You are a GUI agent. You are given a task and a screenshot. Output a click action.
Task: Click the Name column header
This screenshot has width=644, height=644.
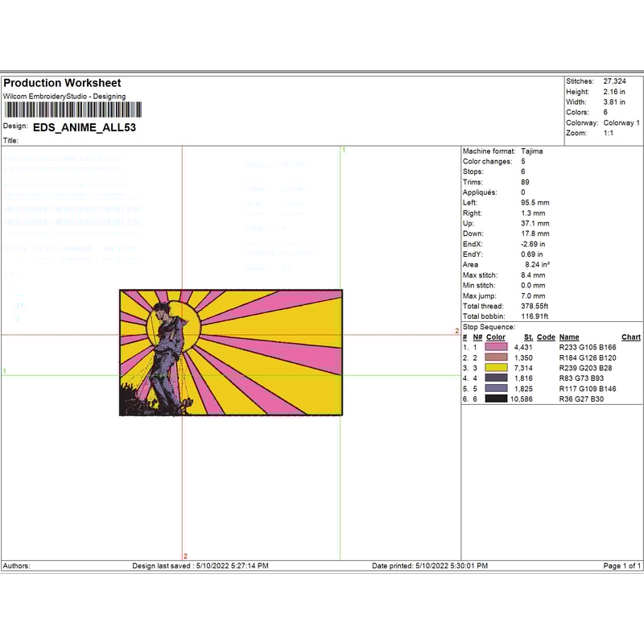click(569, 337)
